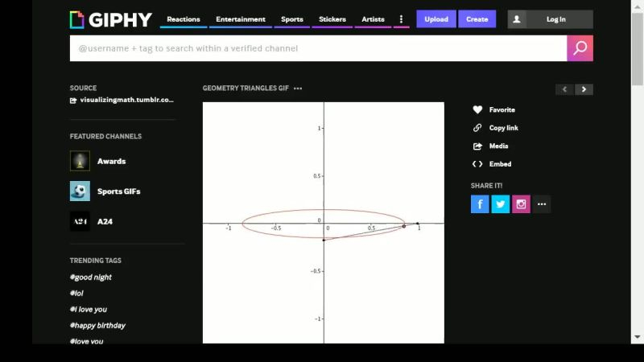Click the Facebook share icon
The height and width of the screenshot is (362, 644).
pos(480,204)
